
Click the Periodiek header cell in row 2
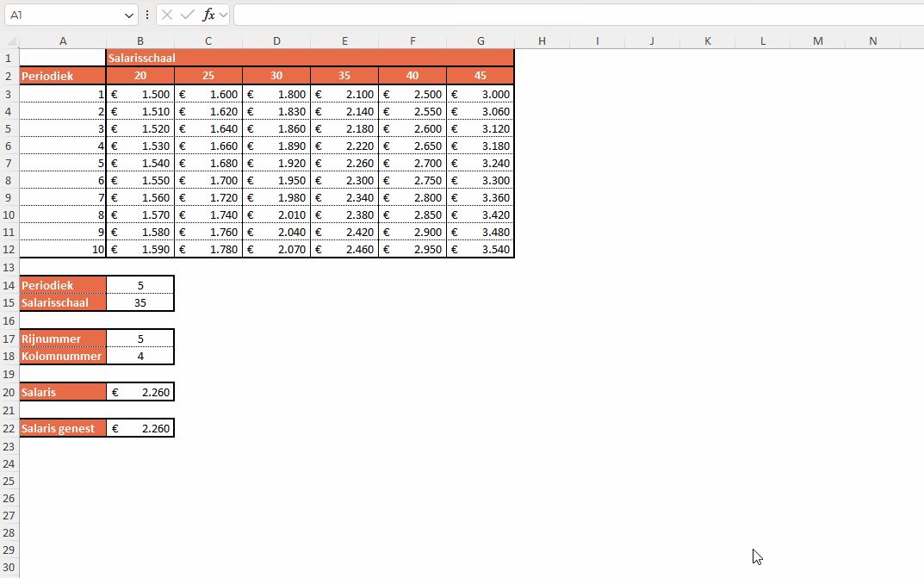tap(63, 76)
